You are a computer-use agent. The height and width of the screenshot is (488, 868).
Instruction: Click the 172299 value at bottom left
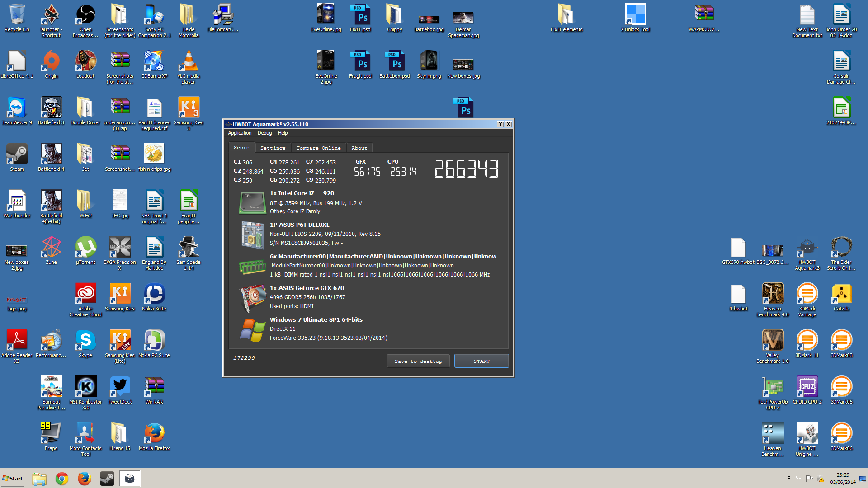tap(244, 358)
